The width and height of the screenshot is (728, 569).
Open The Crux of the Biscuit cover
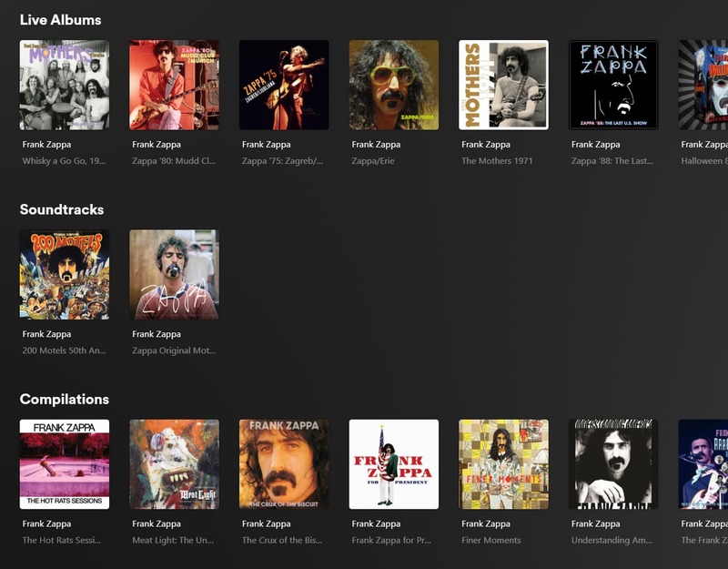284,464
